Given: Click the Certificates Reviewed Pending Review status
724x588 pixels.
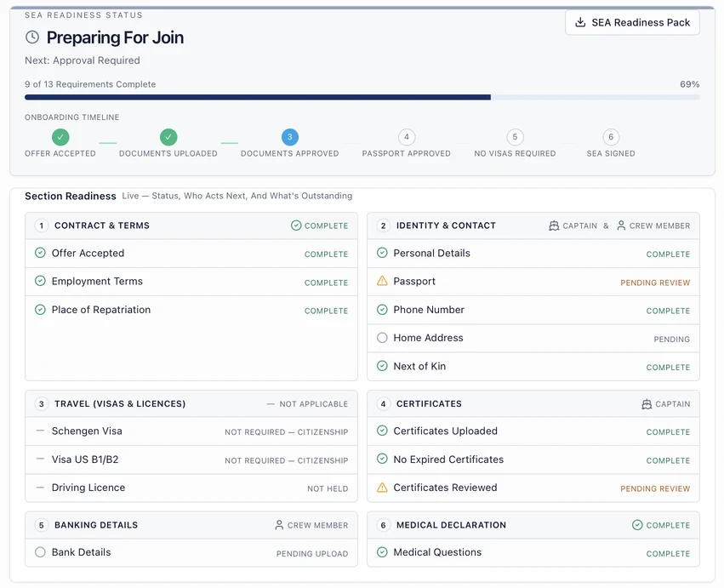Looking at the screenshot, I should click(655, 488).
